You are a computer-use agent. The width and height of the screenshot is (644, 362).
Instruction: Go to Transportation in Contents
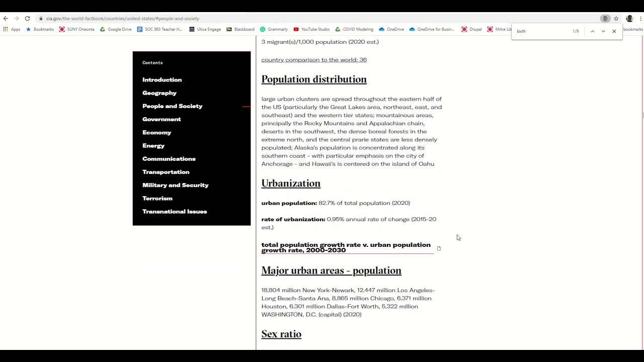click(166, 172)
